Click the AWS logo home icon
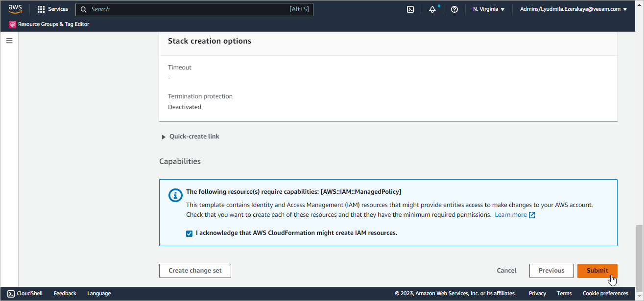Screen dimensions: 644x301 pos(15,9)
